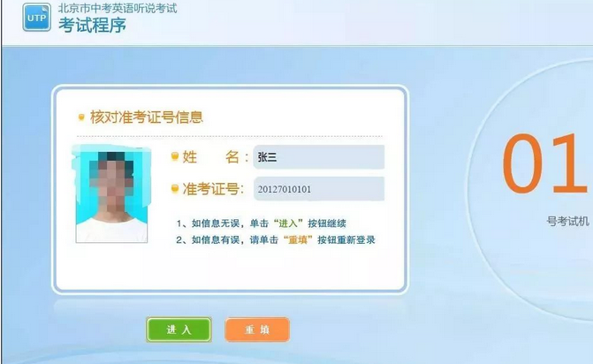This screenshot has height=364, width=593.
Task: Click the 核对准考证号信息 heading
Action: [147, 118]
